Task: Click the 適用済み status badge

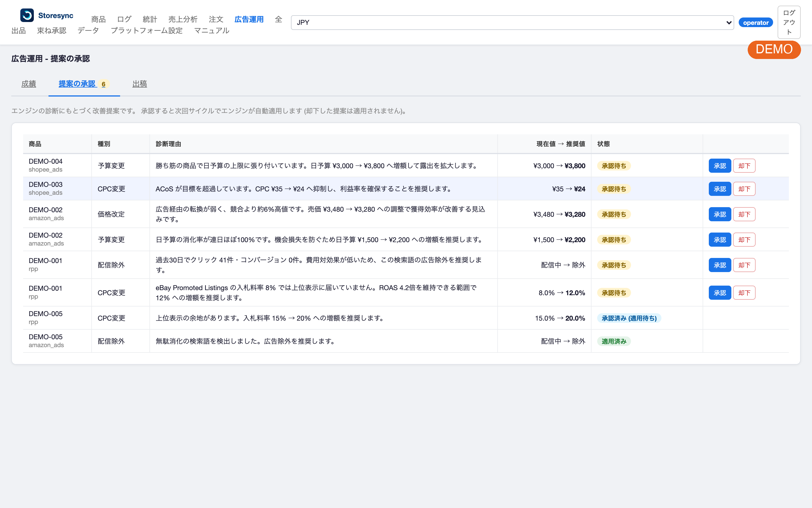Action: 614,341
